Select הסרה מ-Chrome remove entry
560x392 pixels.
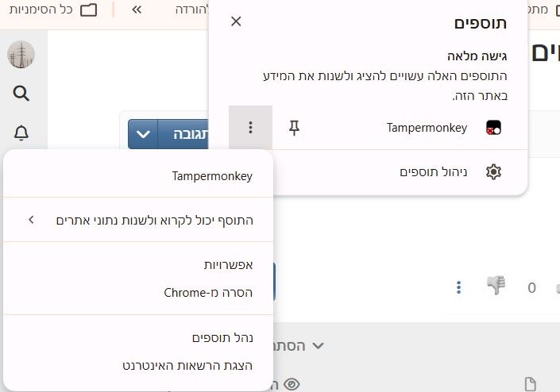(x=208, y=293)
